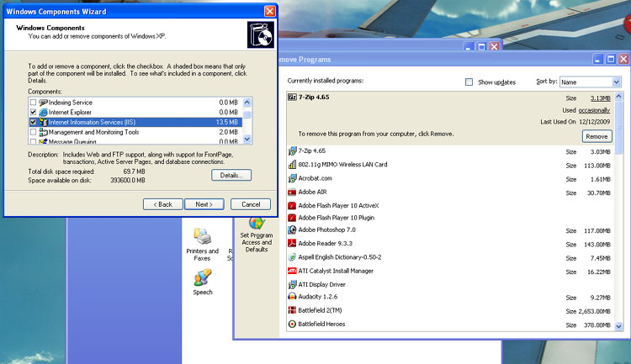Image resolution: width=631 pixels, height=364 pixels.
Task: Click the ATI Display Driver icon
Action: tap(292, 285)
